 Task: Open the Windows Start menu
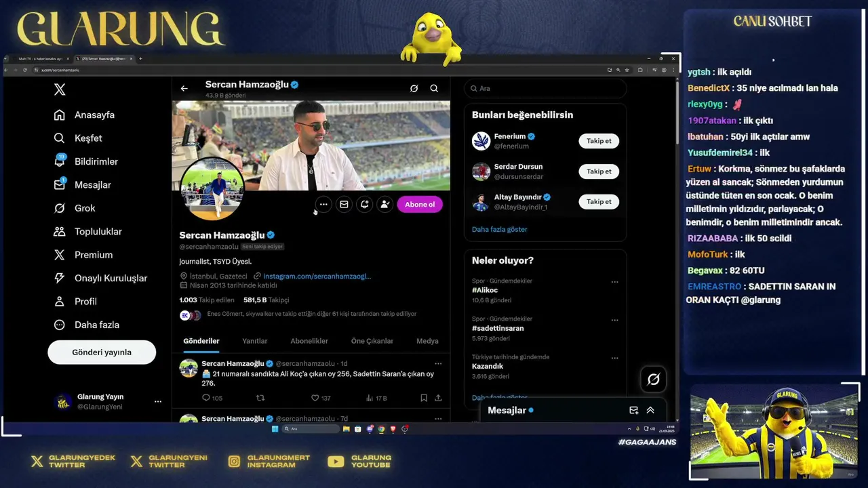tap(275, 429)
